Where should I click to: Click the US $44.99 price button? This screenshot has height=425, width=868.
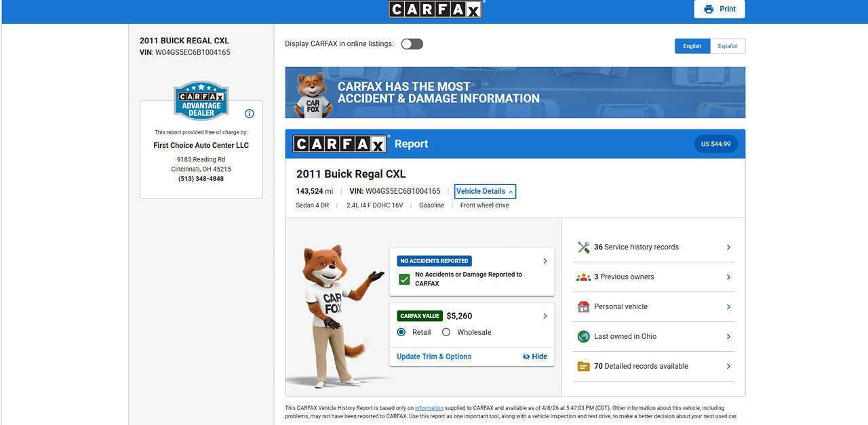pos(715,144)
